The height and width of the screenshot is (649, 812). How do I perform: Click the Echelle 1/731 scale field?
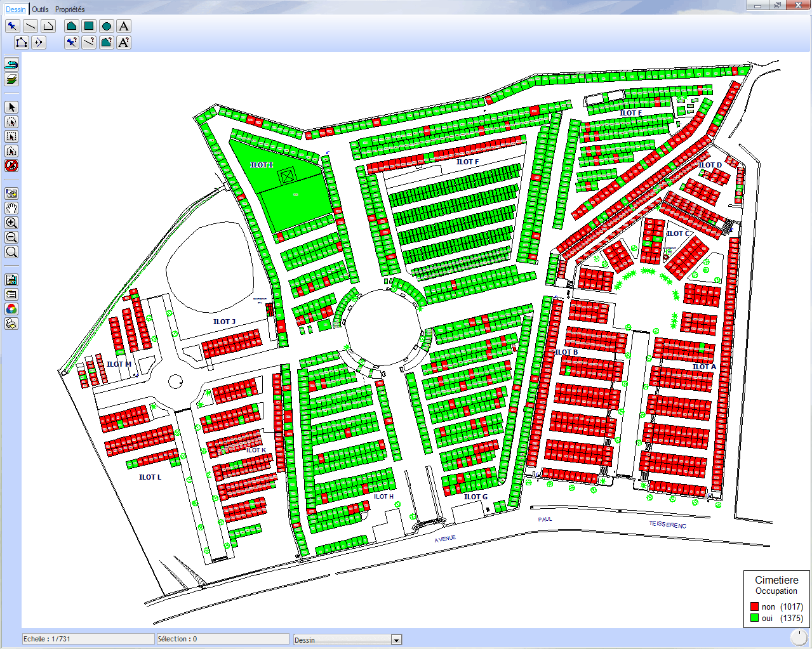(88, 639)
